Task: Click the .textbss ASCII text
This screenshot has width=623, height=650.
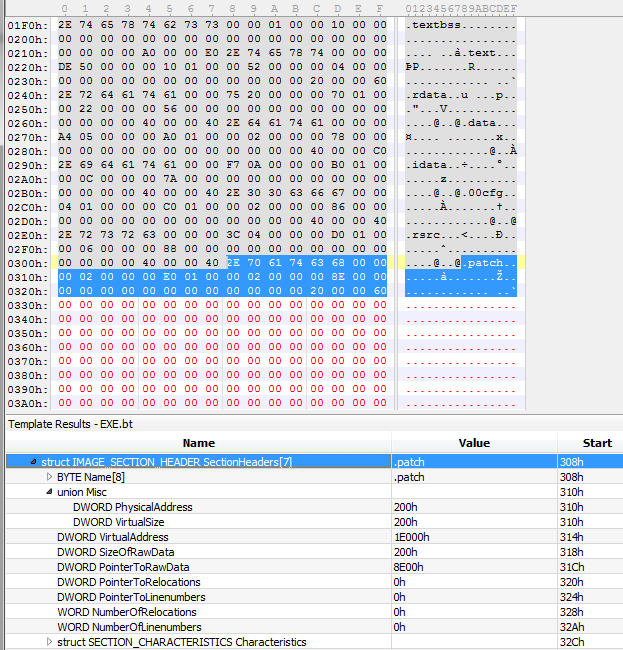Action: click(433, 25)
